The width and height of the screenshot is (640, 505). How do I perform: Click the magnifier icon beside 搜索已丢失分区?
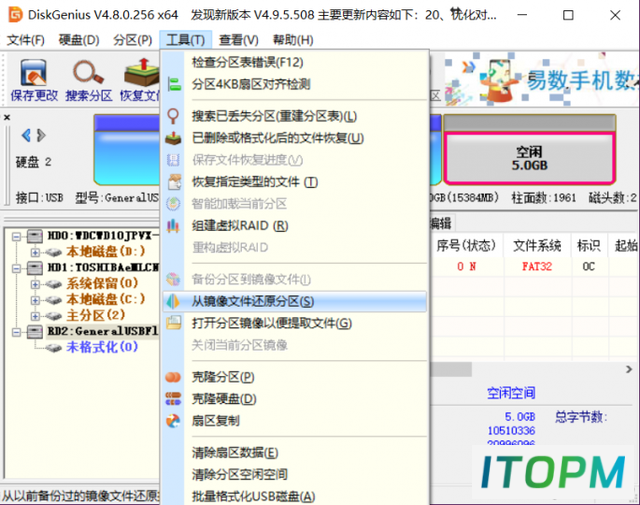173,116
